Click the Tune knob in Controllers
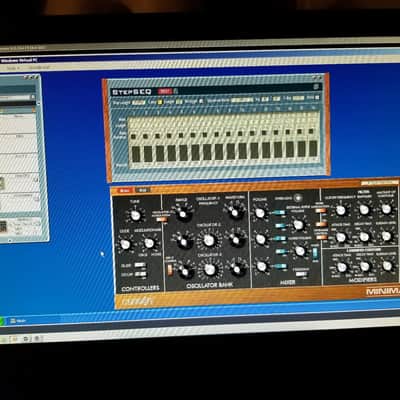The image size is (400, 400). [x=135, y=216]
